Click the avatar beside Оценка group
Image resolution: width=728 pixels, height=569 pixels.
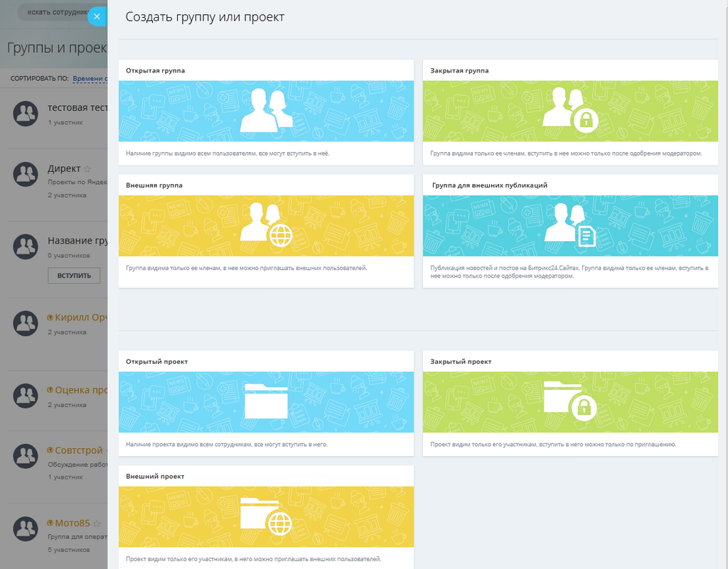pyautogui.click(x=26, y=396)
